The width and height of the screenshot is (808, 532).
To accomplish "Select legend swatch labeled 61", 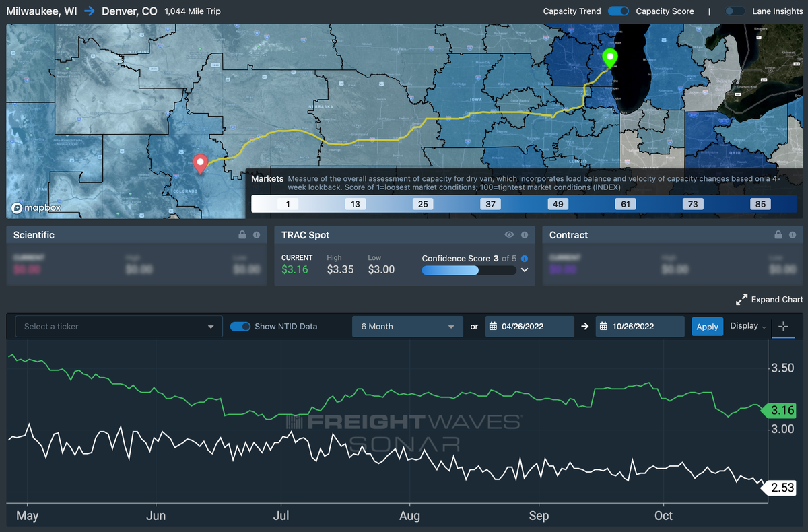I will pos(626,204).
